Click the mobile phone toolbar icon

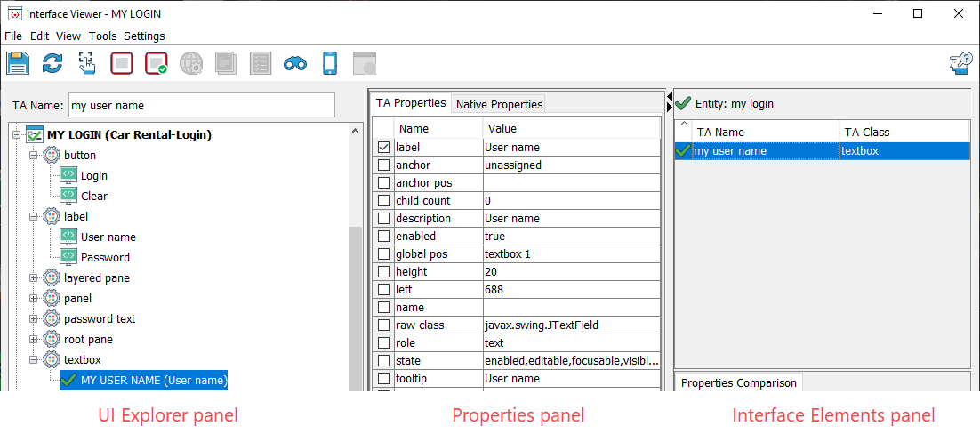click(x=330, y=63)
